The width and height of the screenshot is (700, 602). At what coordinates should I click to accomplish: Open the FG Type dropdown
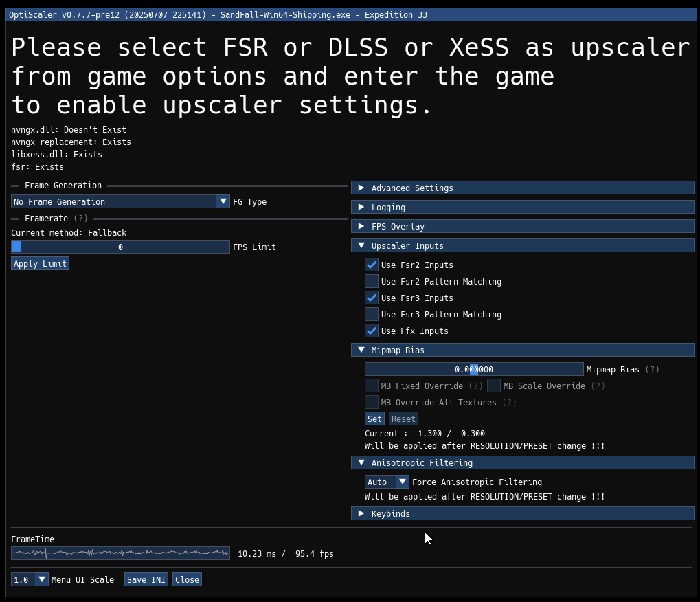[x=223, y=201]
